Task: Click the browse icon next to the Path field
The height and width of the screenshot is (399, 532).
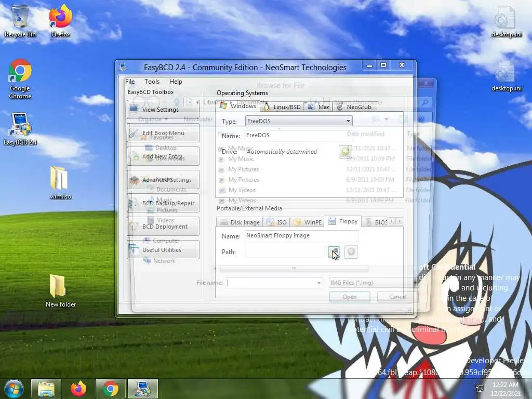Action: tap(334, 252)
